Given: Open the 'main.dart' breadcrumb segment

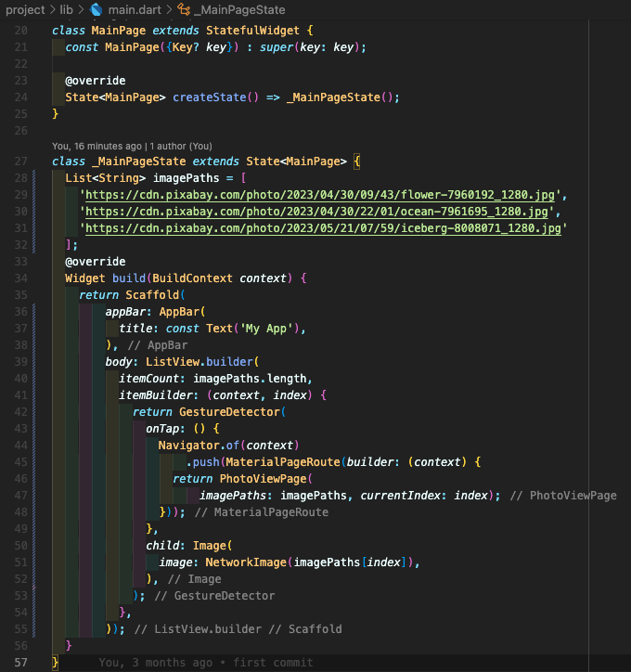Looking at the screenshot, I should point(135,9).
